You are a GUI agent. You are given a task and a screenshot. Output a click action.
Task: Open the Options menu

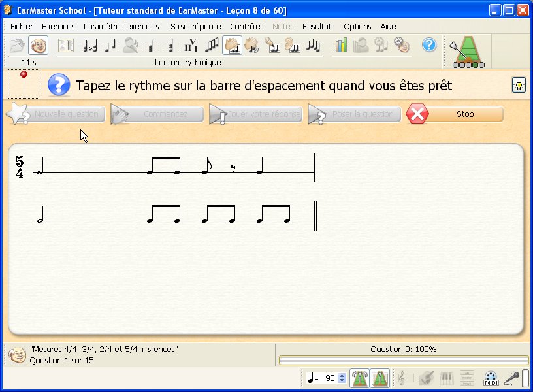[x=357, y=27]
